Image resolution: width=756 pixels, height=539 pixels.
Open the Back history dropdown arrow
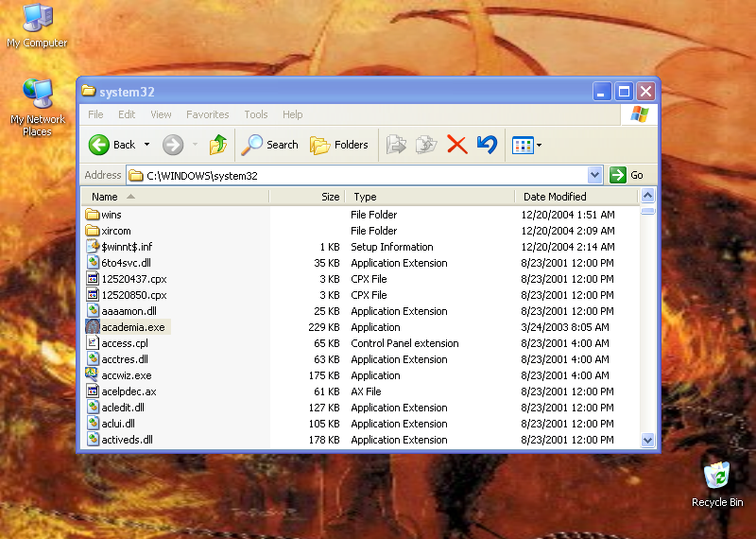(x=146, y=145)
